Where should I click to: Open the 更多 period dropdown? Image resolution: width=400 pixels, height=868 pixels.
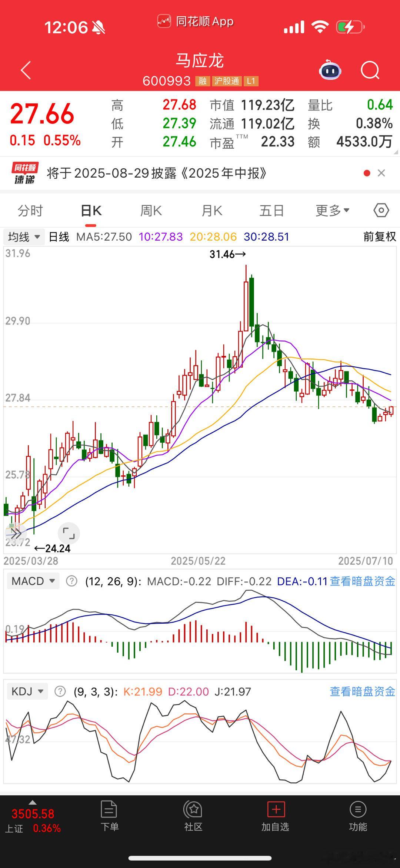click(x=333, y=210)
